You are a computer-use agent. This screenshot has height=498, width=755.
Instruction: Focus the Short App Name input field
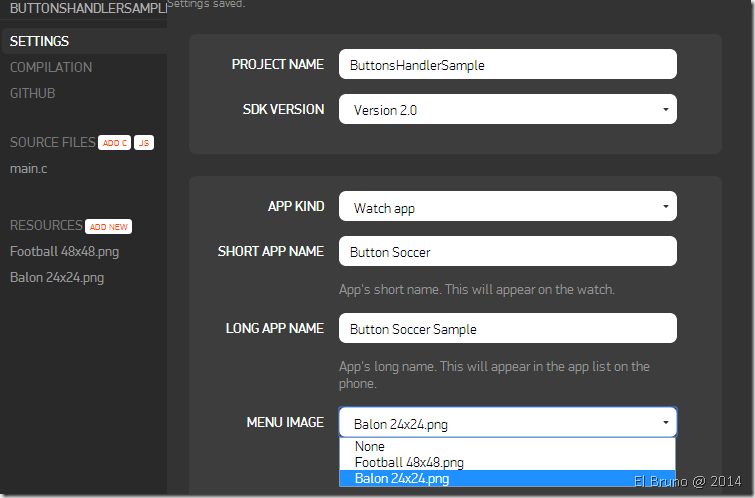point(507,252)
